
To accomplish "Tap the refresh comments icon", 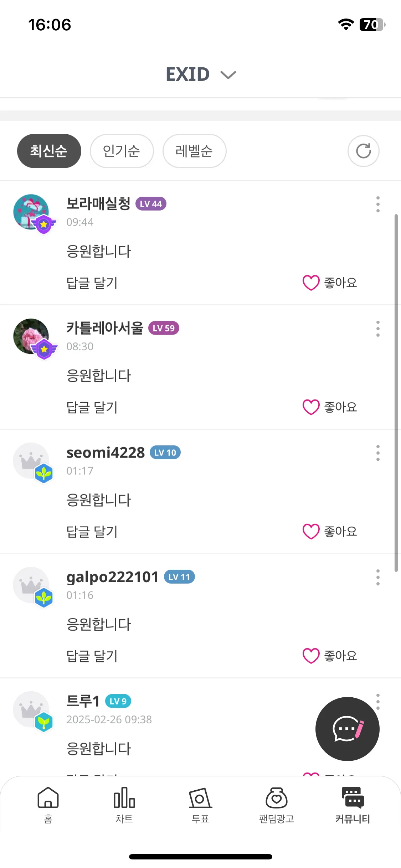I will 363,151.
